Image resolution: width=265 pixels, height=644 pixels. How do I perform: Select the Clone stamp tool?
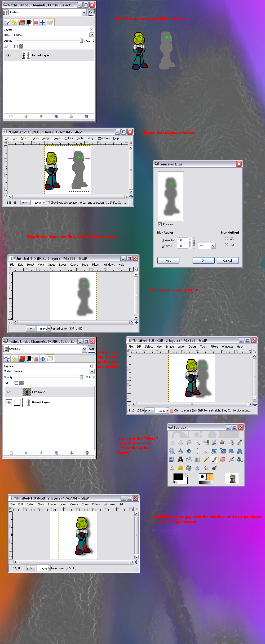(172, 468)
